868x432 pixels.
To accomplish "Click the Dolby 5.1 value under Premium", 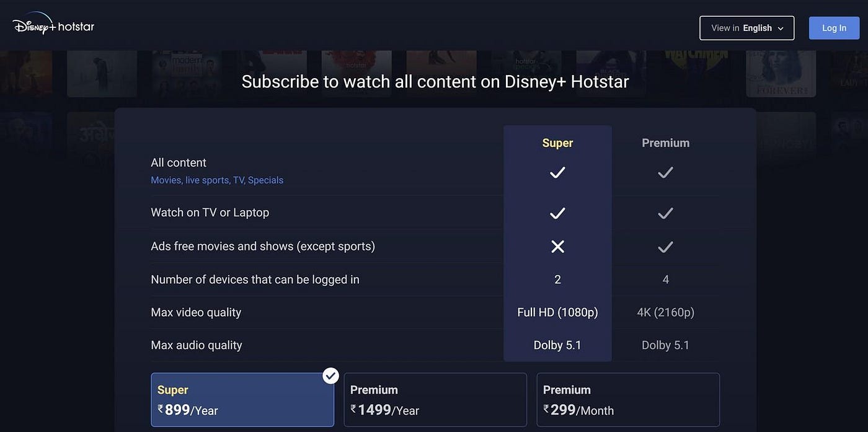I will (x=665, y=345).
